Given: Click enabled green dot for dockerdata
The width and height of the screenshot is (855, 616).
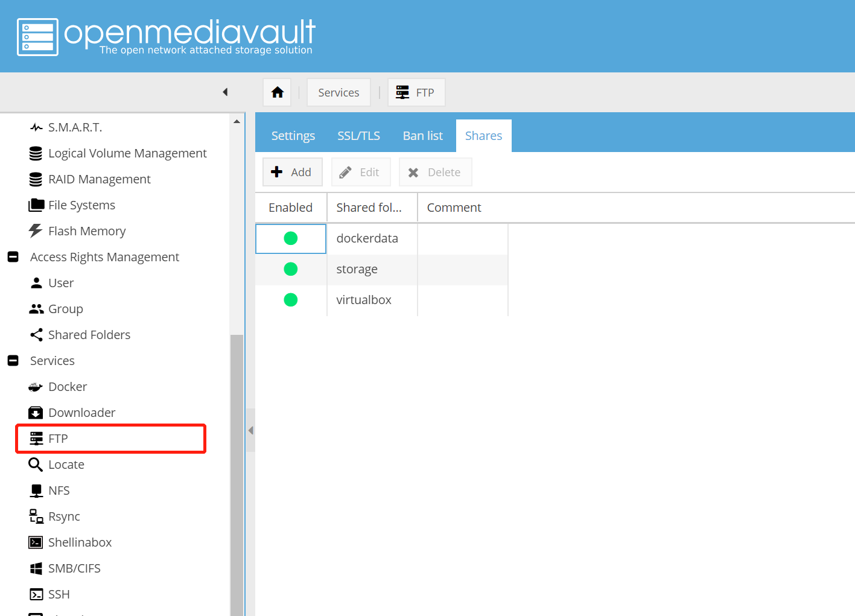Looking at the screenshot, I should [x=291, y=238].
